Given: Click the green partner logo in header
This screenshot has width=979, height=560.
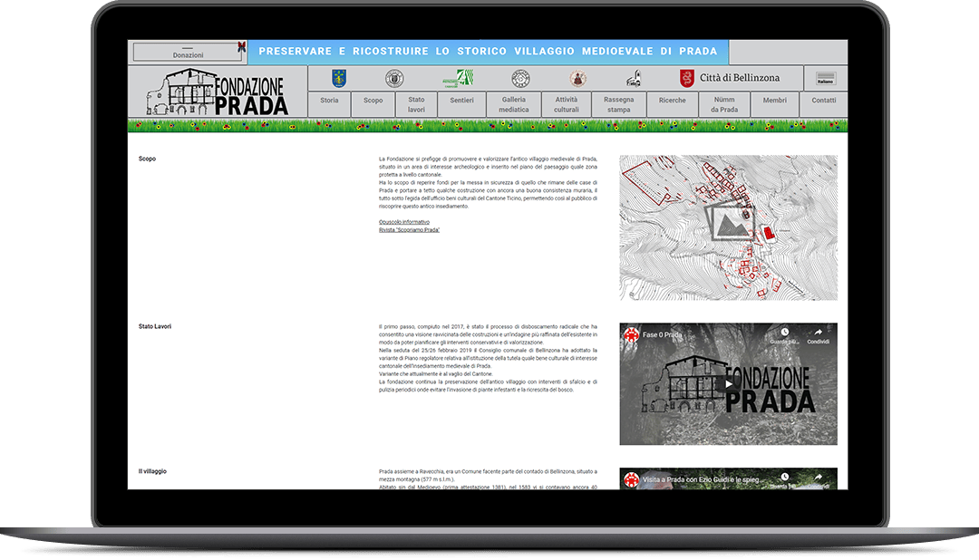Looking at the screenshot, I should (458, 78).
